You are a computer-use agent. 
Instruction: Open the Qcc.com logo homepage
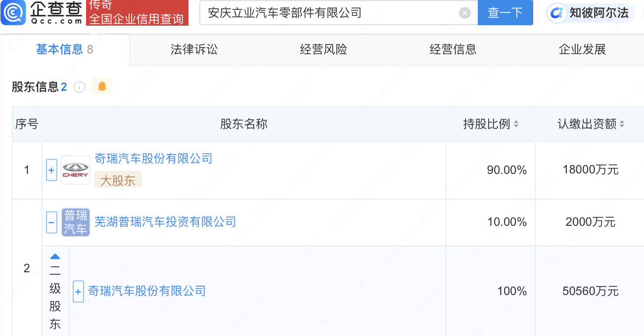click(x=43, y=13)
